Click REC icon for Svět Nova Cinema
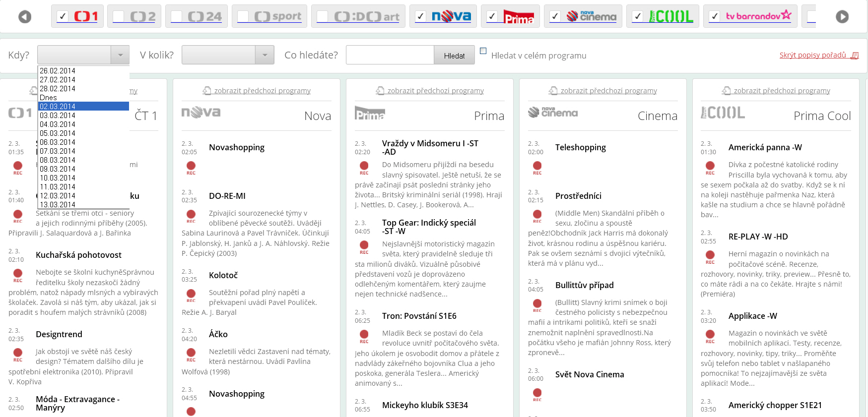Screen dimensions: 868x417 tap(537, 395)
